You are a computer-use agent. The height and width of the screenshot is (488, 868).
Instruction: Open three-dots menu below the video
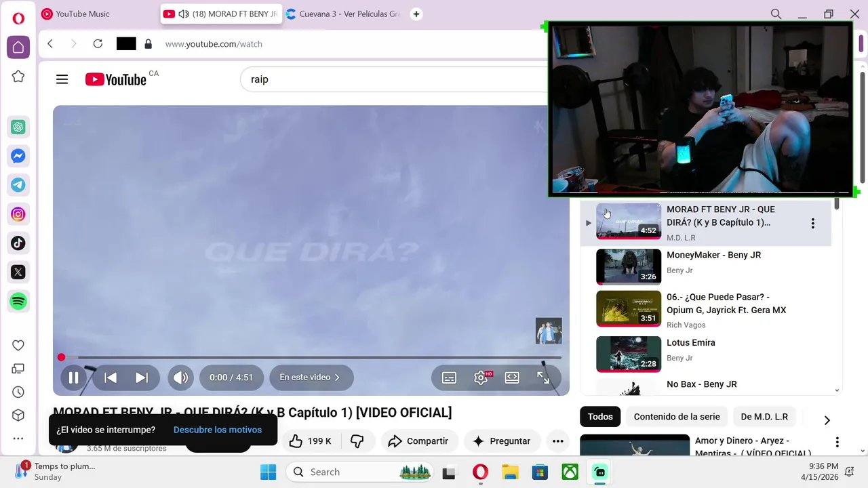[x=557, y=441]
